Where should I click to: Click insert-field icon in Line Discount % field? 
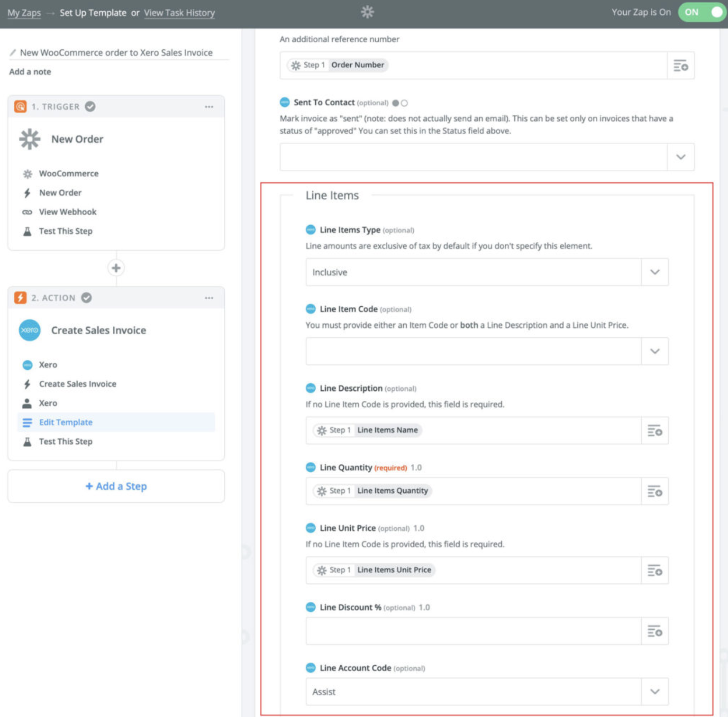(655, 631)
